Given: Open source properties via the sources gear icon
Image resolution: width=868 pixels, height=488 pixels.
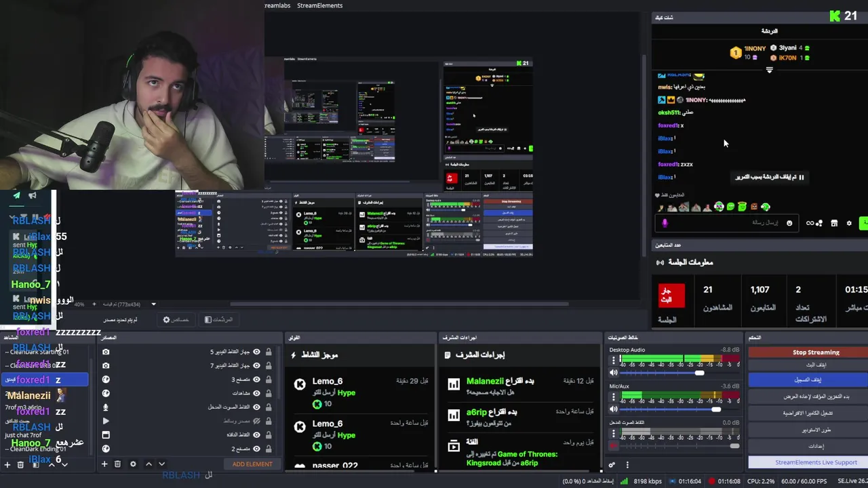Looking at the screenshot, I should 133,464.
